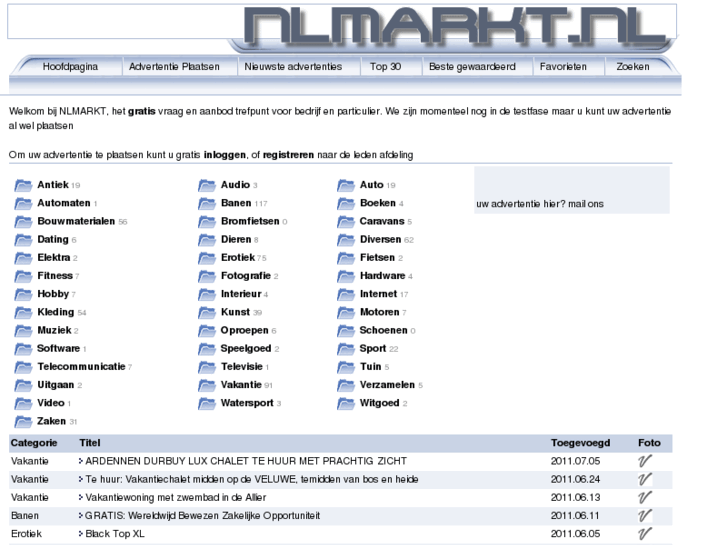Open the Muziek category link
Screen dimensions: 727x545
[54, 330]
